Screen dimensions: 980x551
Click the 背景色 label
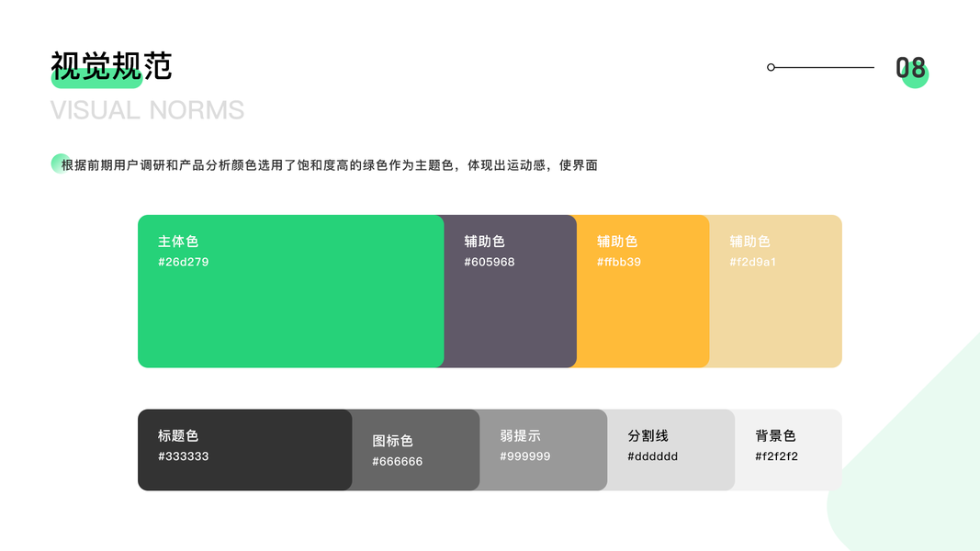[x=775, y=435]
